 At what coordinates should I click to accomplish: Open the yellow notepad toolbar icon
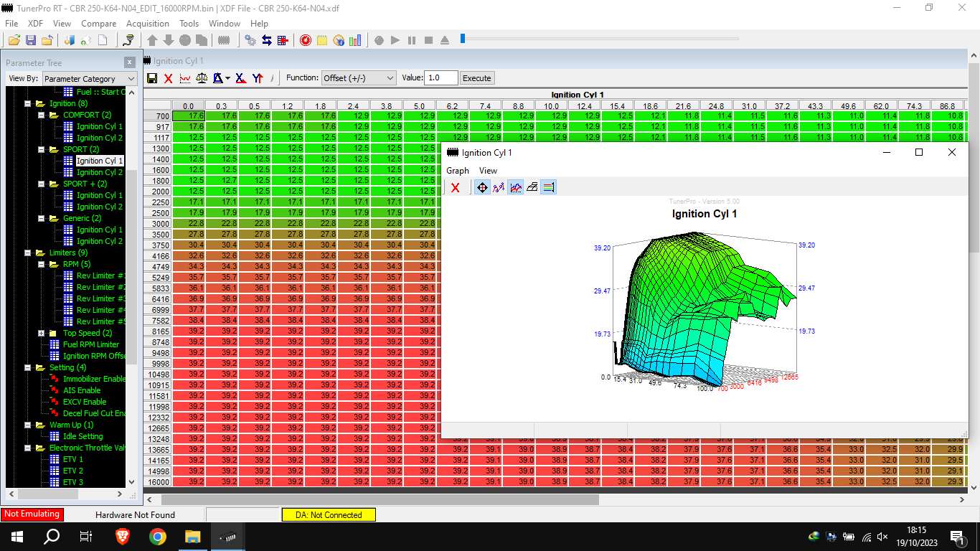click(x=322, y=40)
